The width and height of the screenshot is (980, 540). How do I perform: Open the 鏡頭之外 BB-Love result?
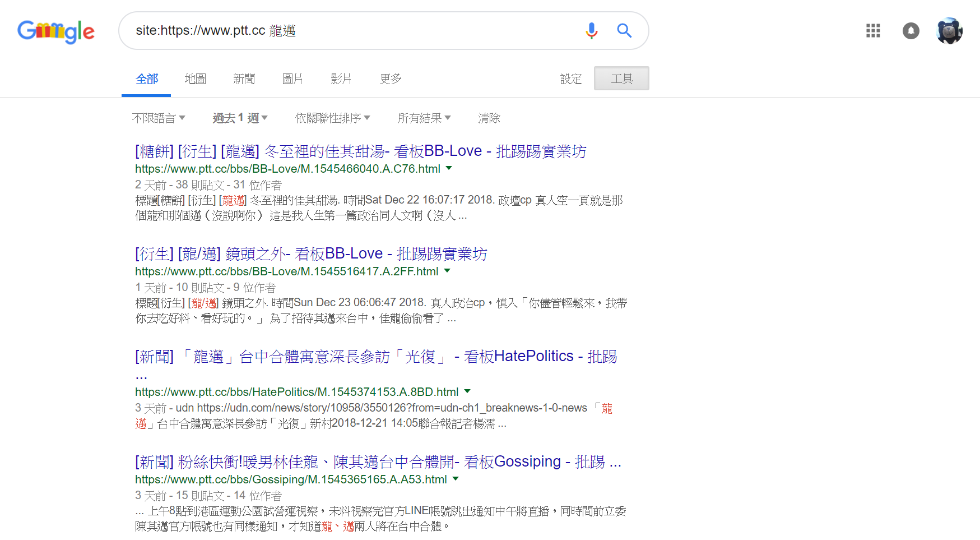click(311, 254)
